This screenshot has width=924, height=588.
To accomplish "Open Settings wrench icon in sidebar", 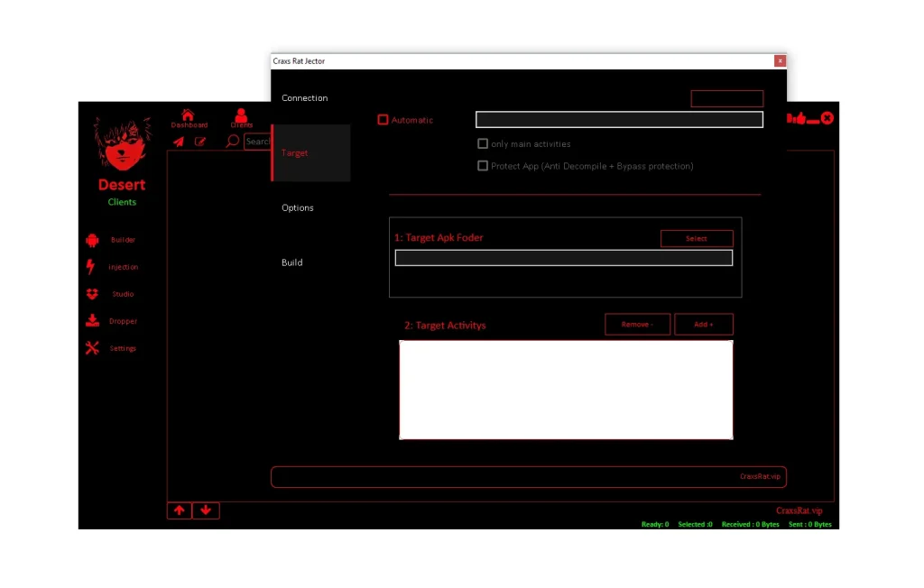I will pos(92,348).
